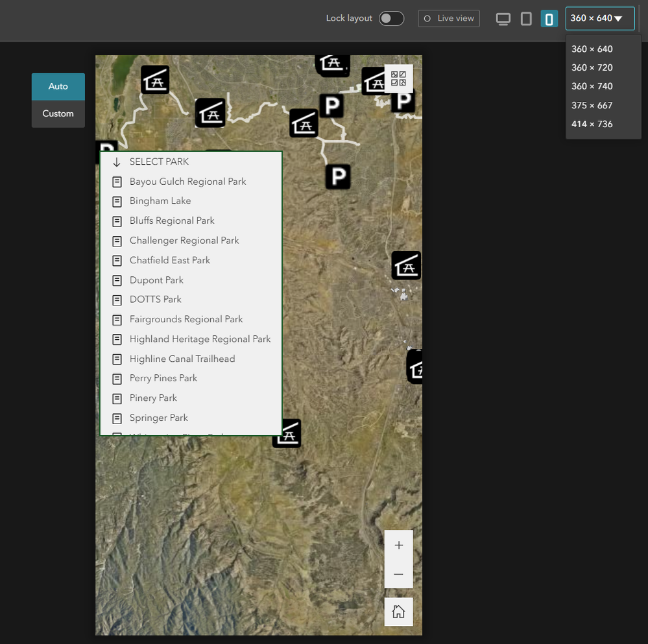Click the picnic shelter marker near map's top-left

[x=155, y=80]
